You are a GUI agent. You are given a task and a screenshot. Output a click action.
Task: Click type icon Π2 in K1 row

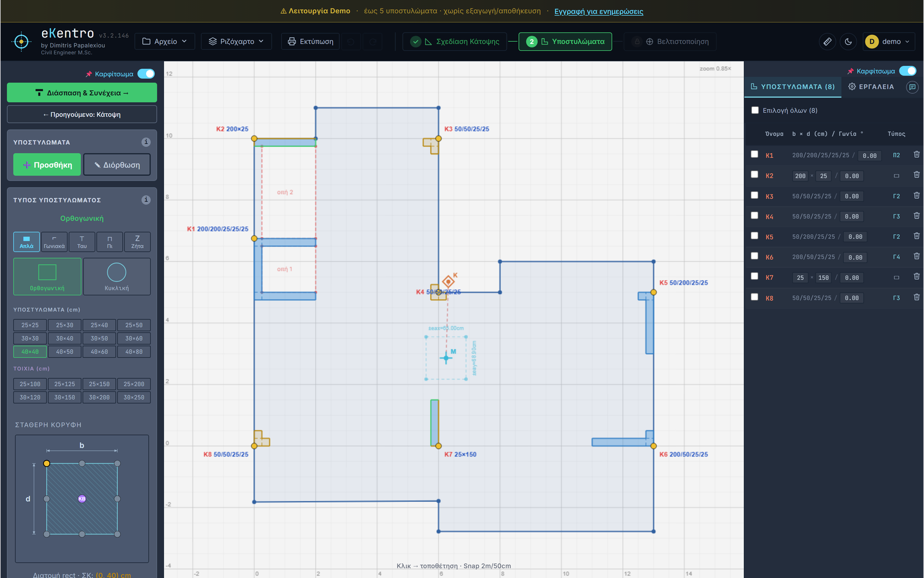[896, 155]
